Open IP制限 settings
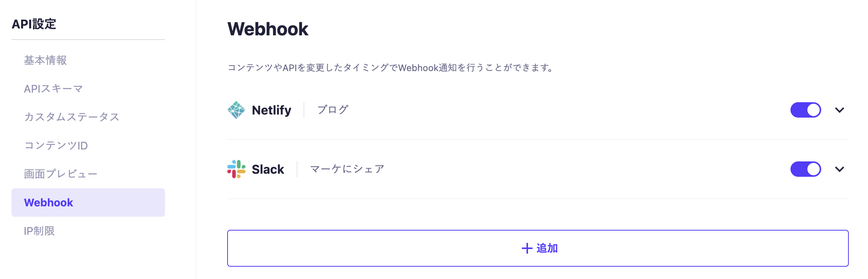 click(x=39, y=231)
